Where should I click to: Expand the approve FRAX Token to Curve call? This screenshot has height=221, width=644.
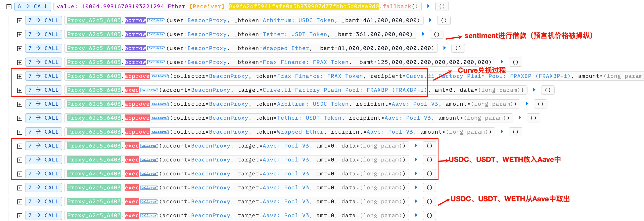pyautogui.click(x=20, y=76)
